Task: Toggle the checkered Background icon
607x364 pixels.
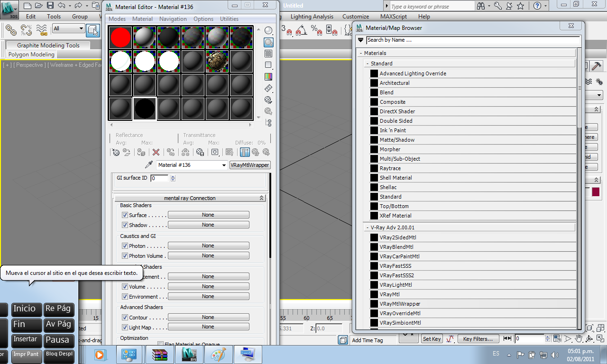Action: (x=268, y=54)
